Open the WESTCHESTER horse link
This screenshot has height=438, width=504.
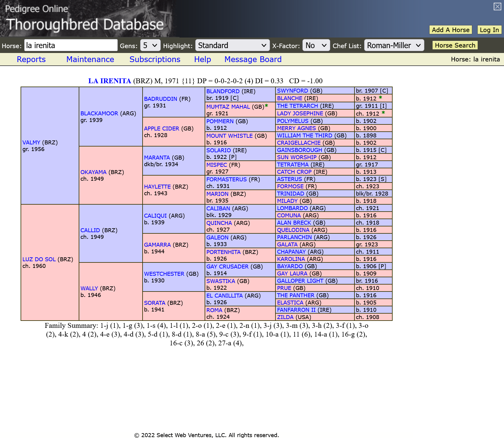click(x=164, y=274)
